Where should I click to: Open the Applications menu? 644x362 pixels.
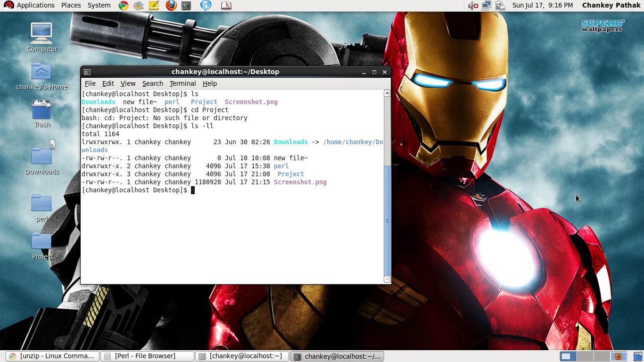[36, 5]
